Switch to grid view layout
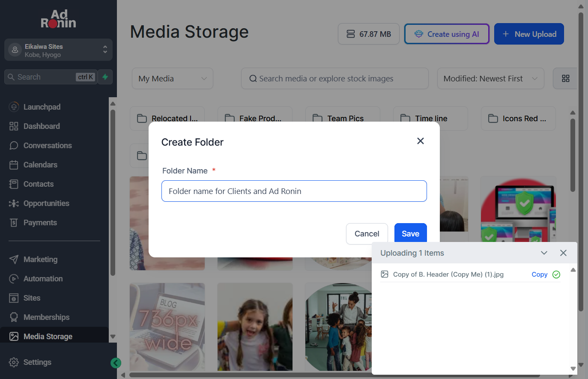This screenshot has height=379, width=588. click(x=566, y=78)
